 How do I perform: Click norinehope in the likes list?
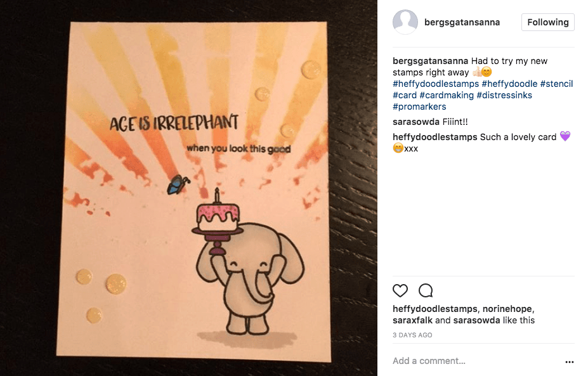coord(507,309)
